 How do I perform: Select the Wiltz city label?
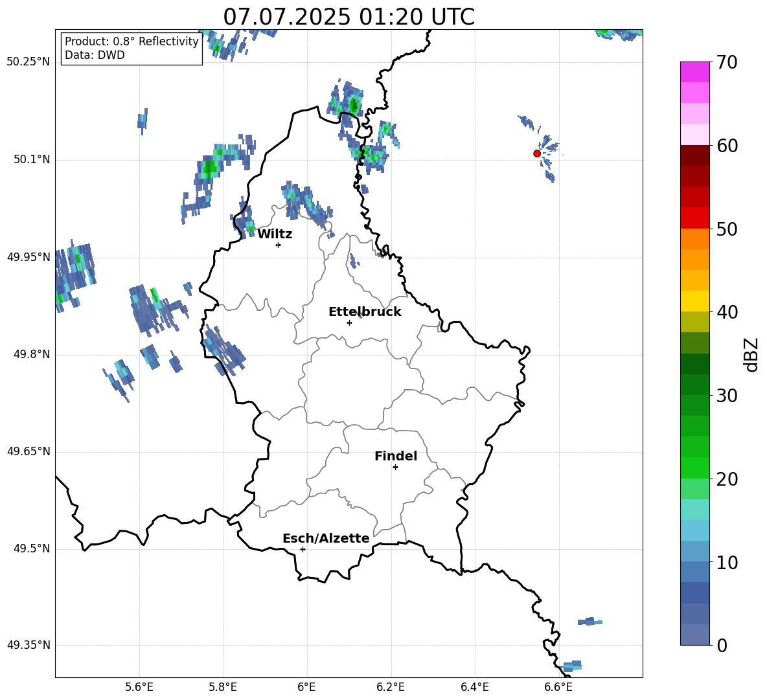tap(275, 234)
